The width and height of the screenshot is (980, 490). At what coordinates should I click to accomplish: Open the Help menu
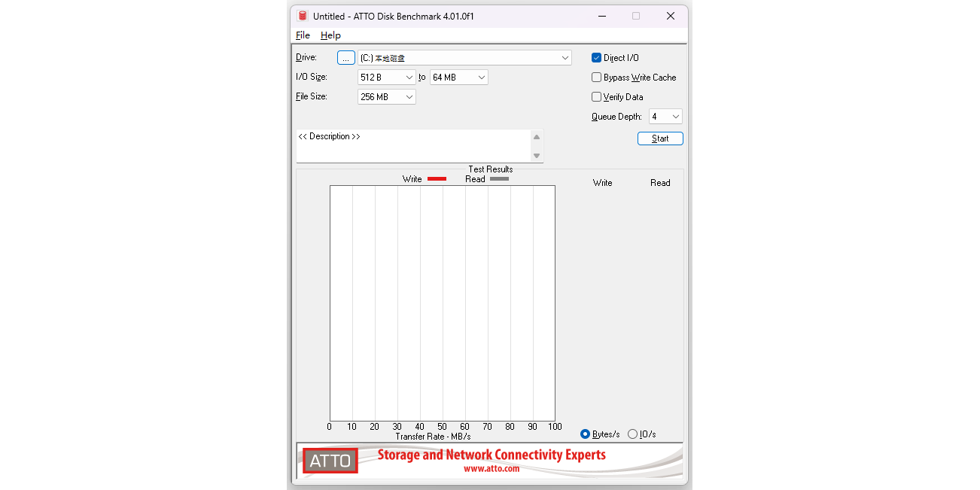pos(330,35)
